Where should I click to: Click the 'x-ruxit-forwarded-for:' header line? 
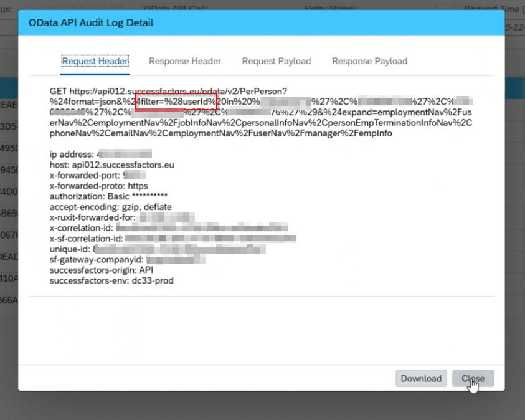click(x=122, y=217)
